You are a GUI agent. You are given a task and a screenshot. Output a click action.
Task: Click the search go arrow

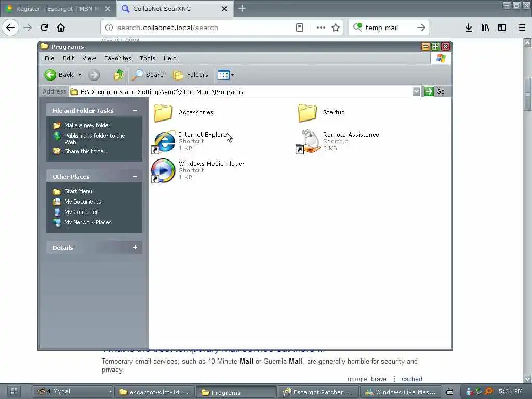pyautogui.click(x=421, y=28)
